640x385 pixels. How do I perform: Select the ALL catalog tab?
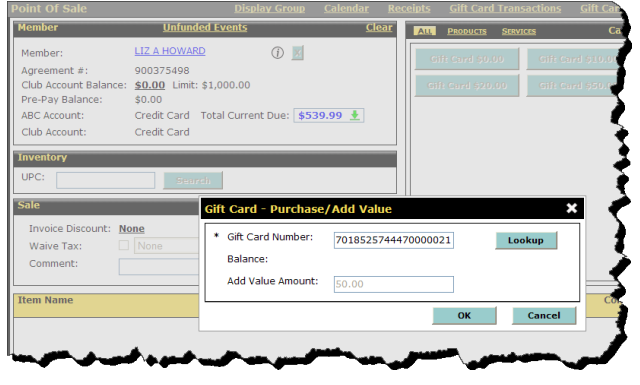(x=425, y=31)
